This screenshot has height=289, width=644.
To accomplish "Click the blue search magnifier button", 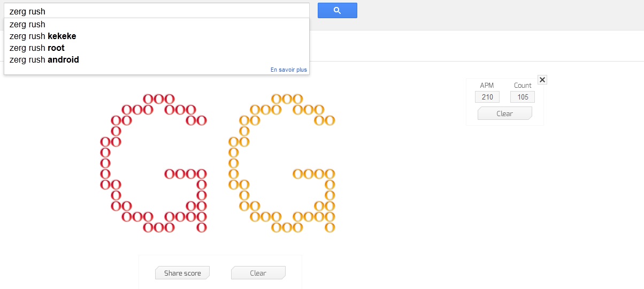I will (337, 11).
